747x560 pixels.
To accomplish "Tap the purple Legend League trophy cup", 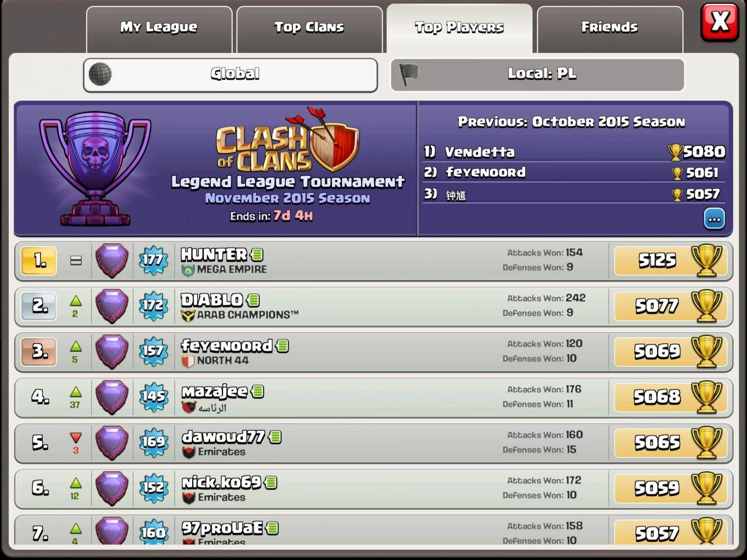I will [95, 169].
